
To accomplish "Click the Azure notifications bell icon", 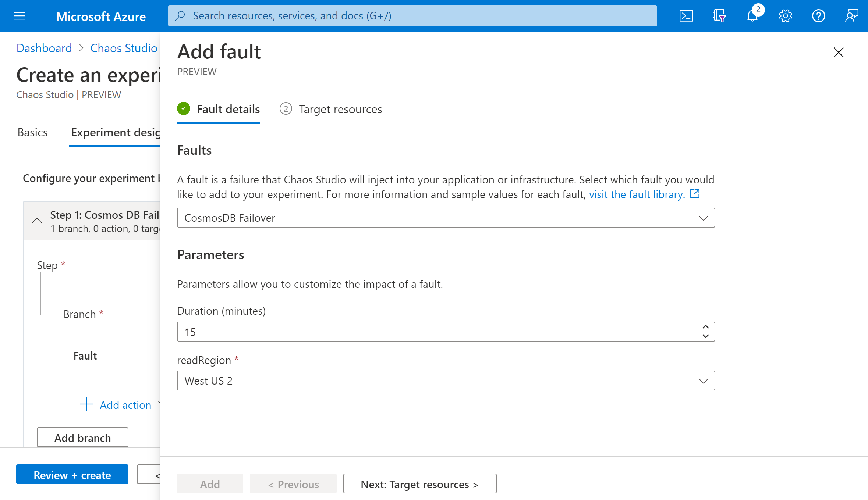I will pos(752,16).
